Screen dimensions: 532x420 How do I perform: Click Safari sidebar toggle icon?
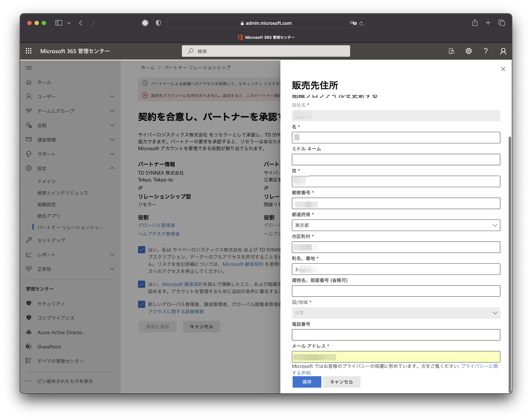[59, 23]
